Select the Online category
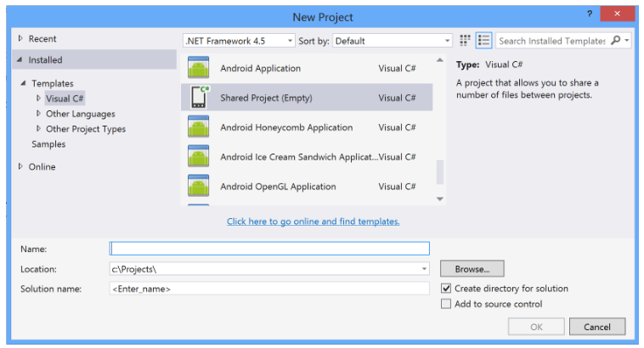Screen dimensions: 644x348 pyautogui.click(x=42, y=166)
